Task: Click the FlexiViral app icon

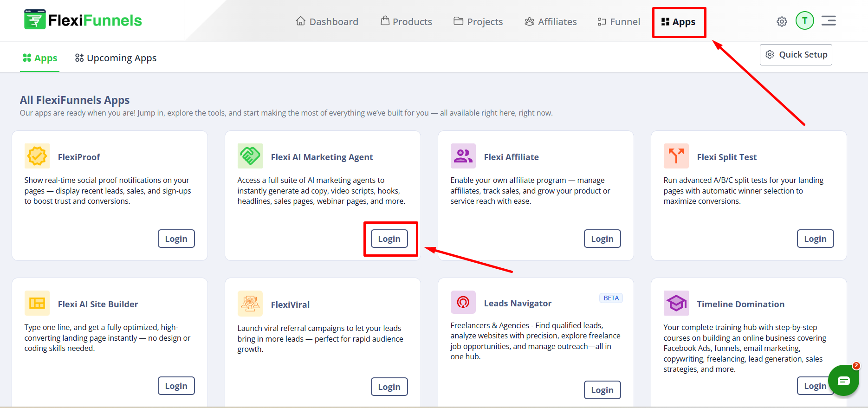Action: [x=250, y=303]
